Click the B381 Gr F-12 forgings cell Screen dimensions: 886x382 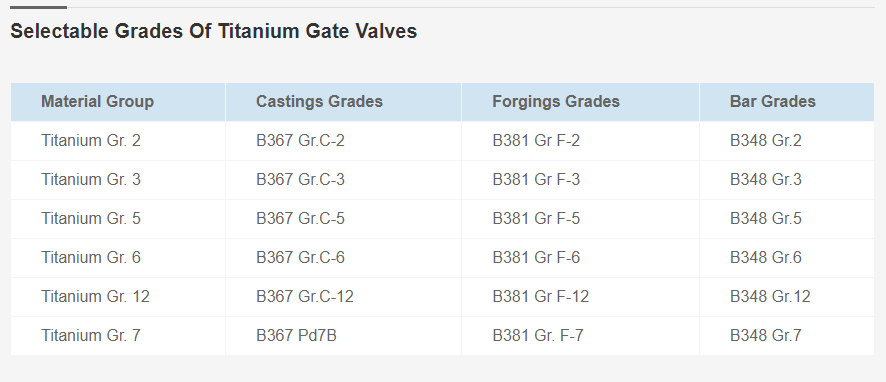pyautogui.click(x=580, y=297)
